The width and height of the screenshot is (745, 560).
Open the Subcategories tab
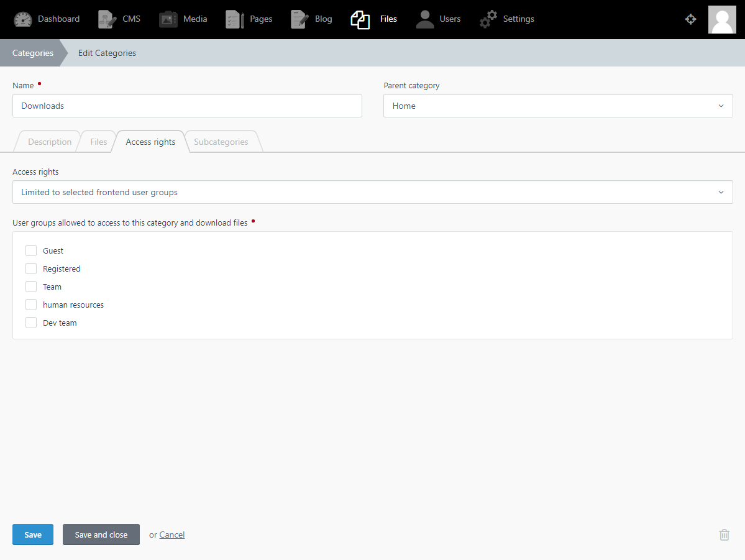click(221, 142)
